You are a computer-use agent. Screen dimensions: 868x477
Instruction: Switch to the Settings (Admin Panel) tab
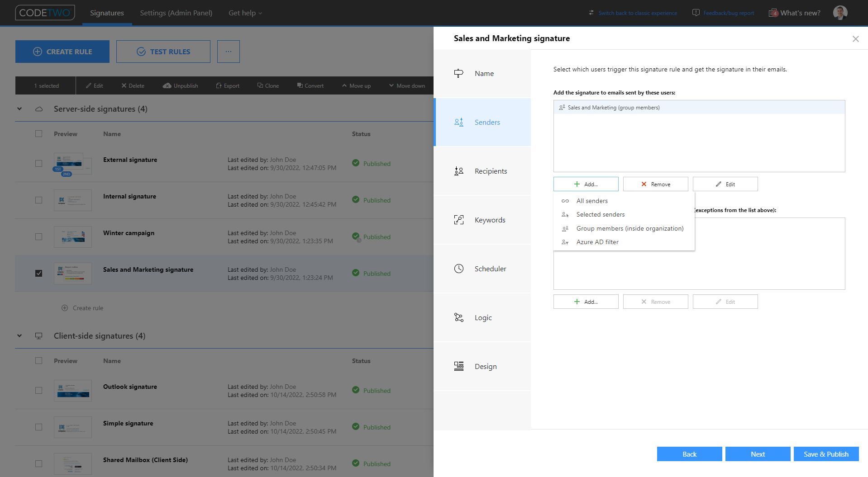176,13
